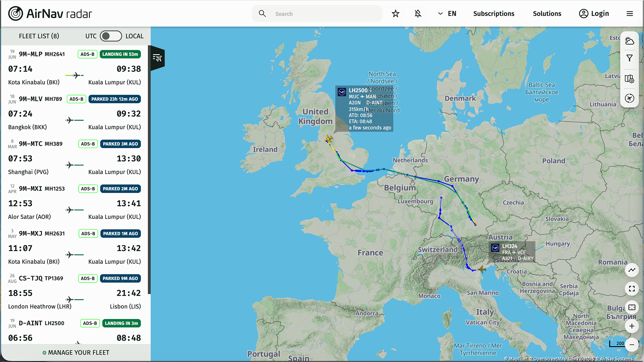The height and width of the screenshot is (362, 644).
Task: Click the Manage Your Fleet gear icon
Action: coord(44,353)
